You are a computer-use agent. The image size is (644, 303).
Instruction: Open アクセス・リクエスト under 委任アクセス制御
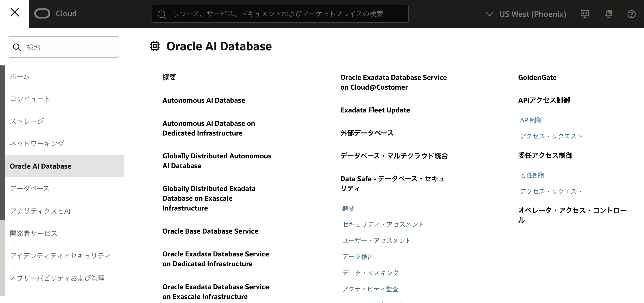551,191
